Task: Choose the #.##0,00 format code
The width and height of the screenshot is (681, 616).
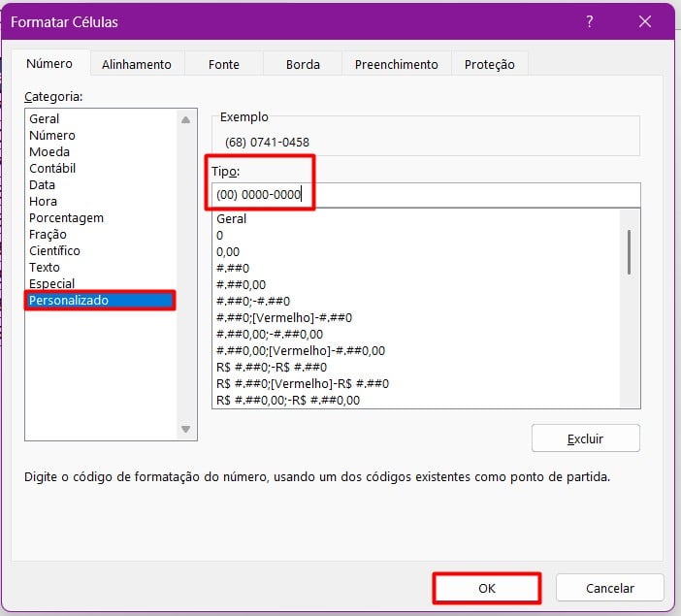Action: click(416, 284)
